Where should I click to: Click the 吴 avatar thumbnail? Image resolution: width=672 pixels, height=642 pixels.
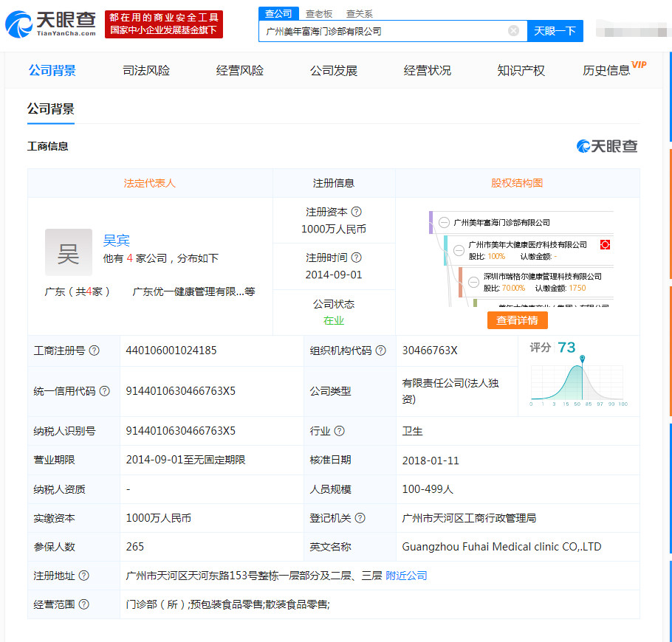click(69, 252)
